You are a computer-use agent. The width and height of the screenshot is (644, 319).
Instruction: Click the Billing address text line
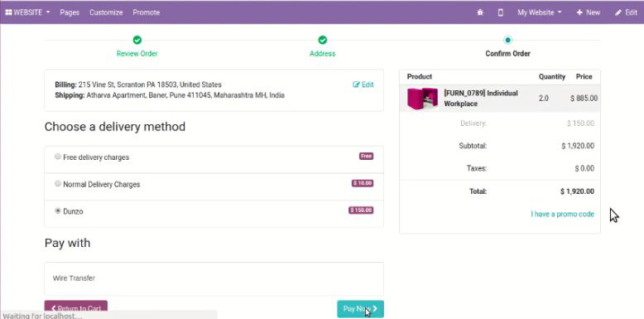click(x=138, y=85)
